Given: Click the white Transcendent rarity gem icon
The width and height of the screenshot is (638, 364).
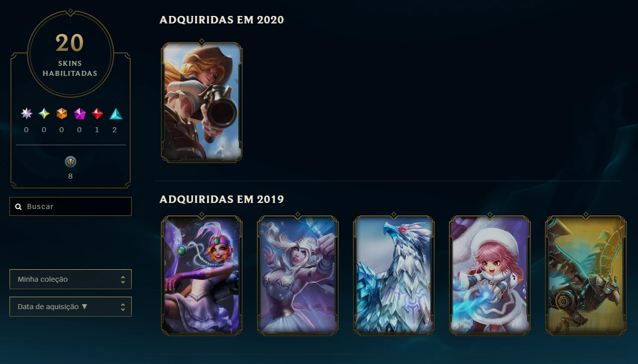Looking at the screenshot, I should 26,114.
